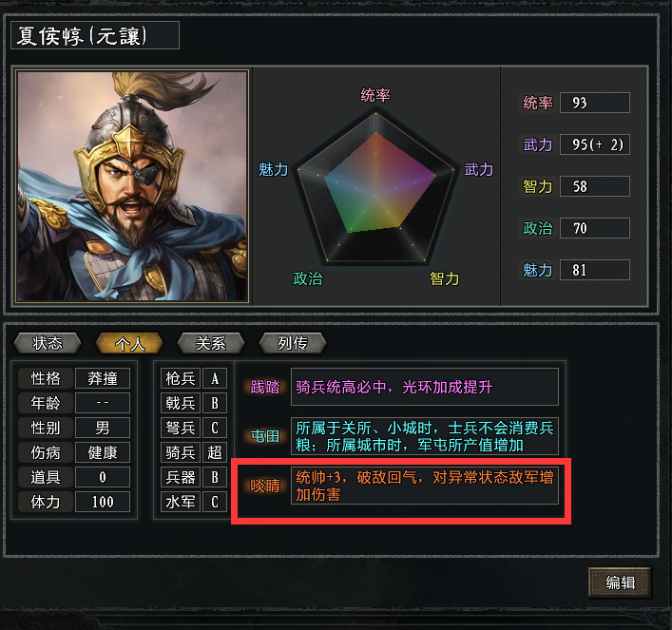Open the 关系 tab

(x=210, y=343)
